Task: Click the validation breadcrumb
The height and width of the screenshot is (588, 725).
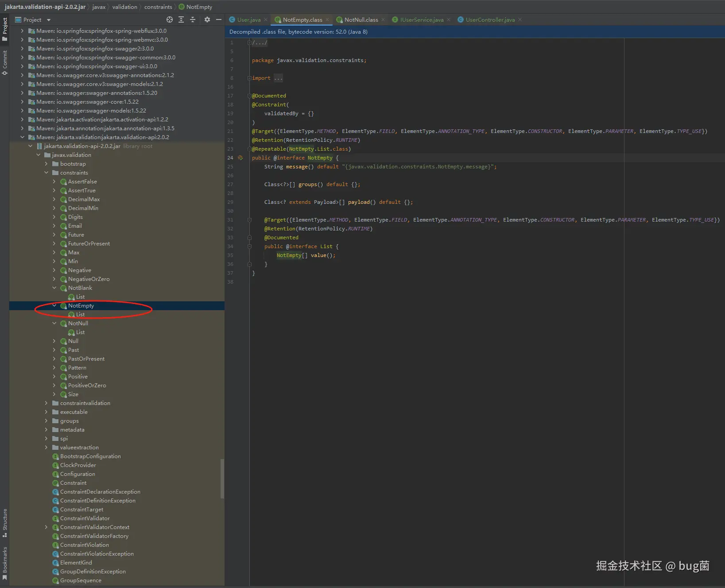Action: (125, 7)
